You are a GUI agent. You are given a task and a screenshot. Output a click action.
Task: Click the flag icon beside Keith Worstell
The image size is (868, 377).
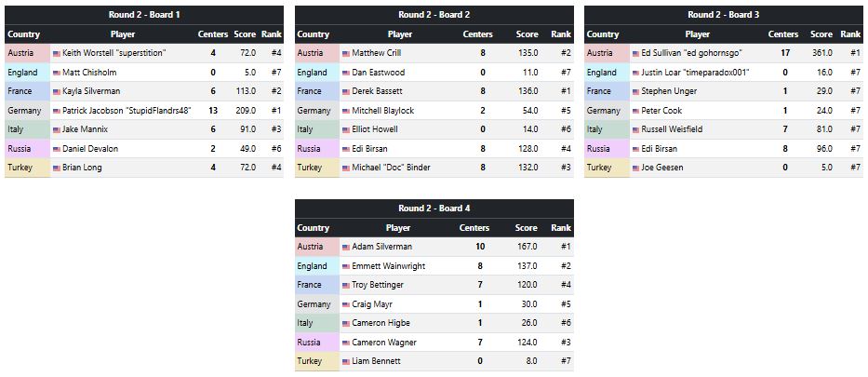[x=56, y=54]
